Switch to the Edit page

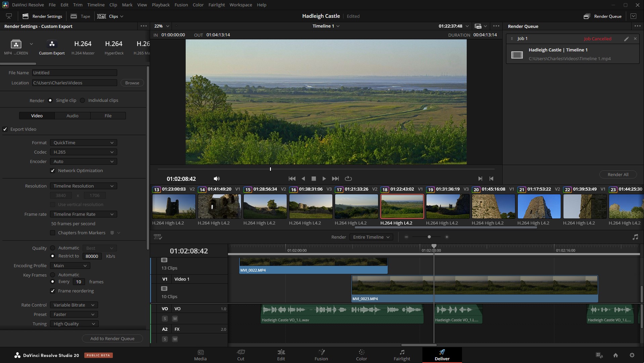281,355
